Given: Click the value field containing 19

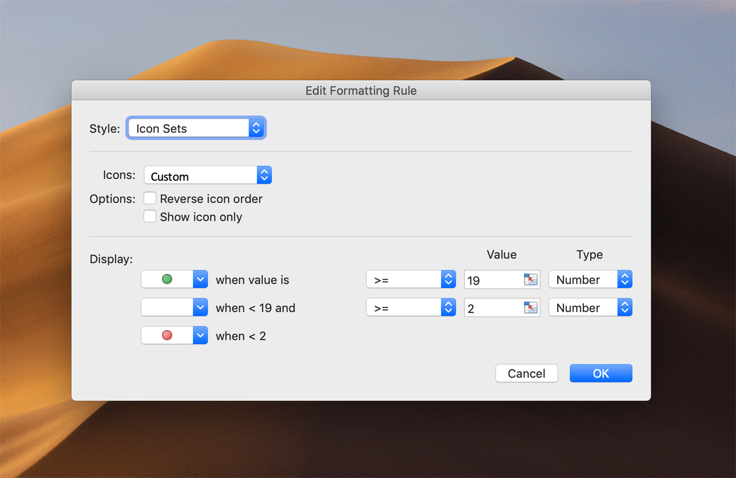Looking at the screenshot, I should 492,280.
